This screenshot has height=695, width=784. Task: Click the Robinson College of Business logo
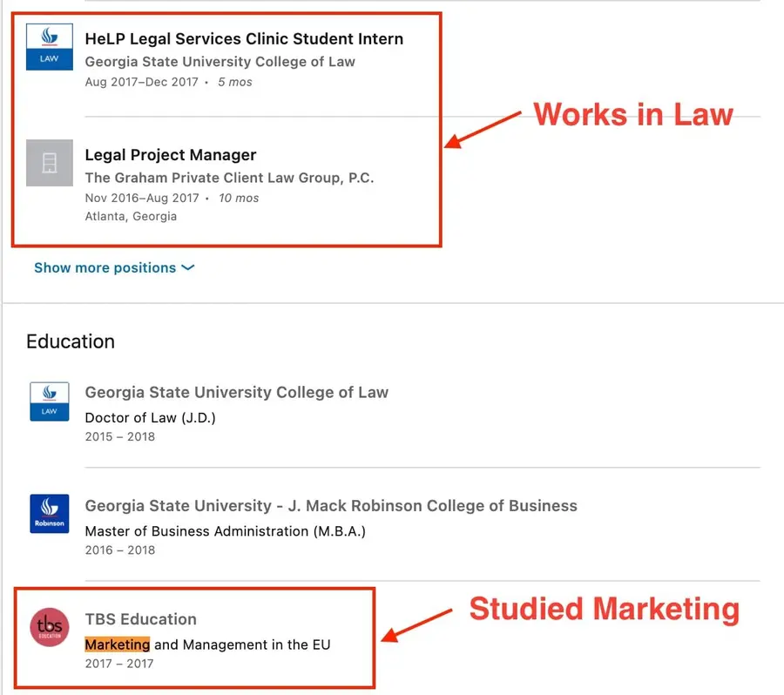pyautogui.click(x=49, y=514)
